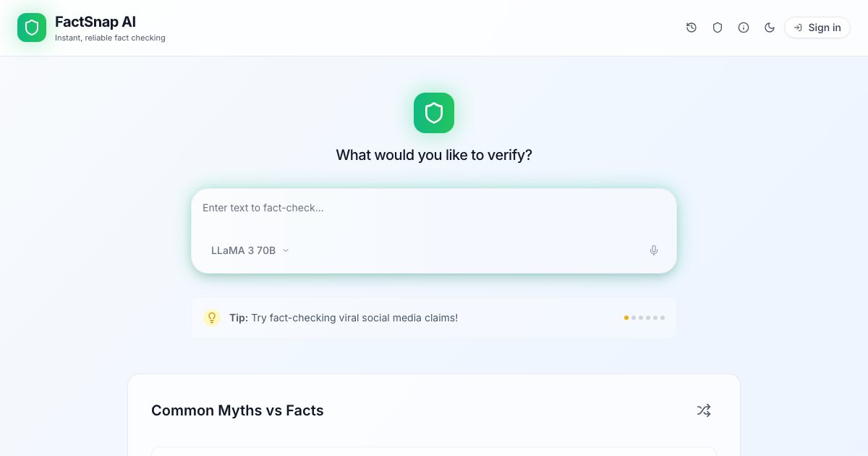Click the shield icon in the top toolbar
The image size is (868, 456).
(x=718, y=28)
